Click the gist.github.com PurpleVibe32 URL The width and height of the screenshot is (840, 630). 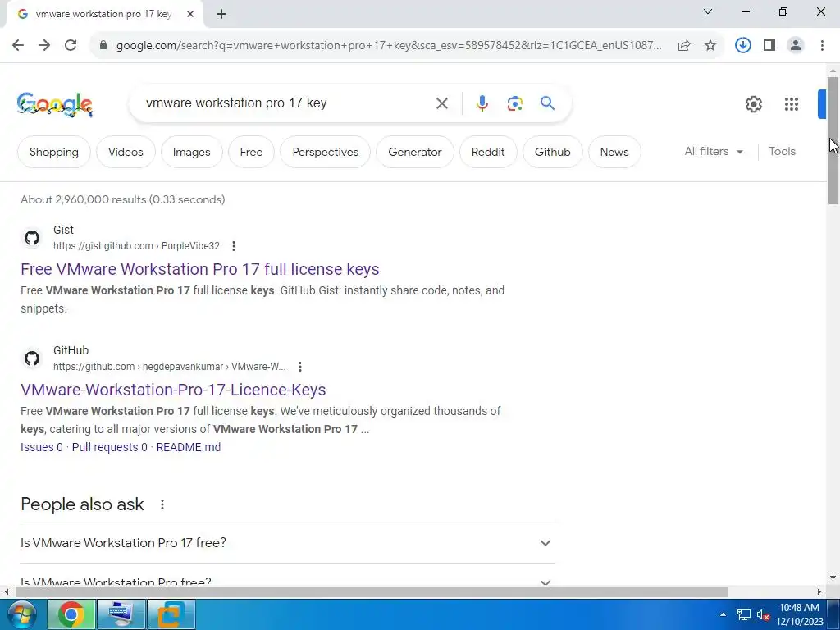point(137,246)
